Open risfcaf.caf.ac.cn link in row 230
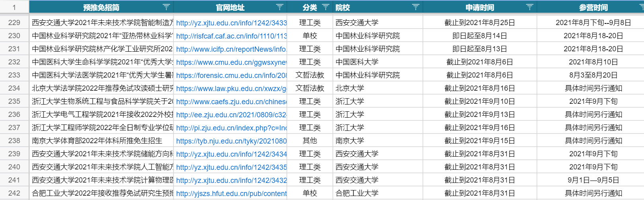 (232, 36)
